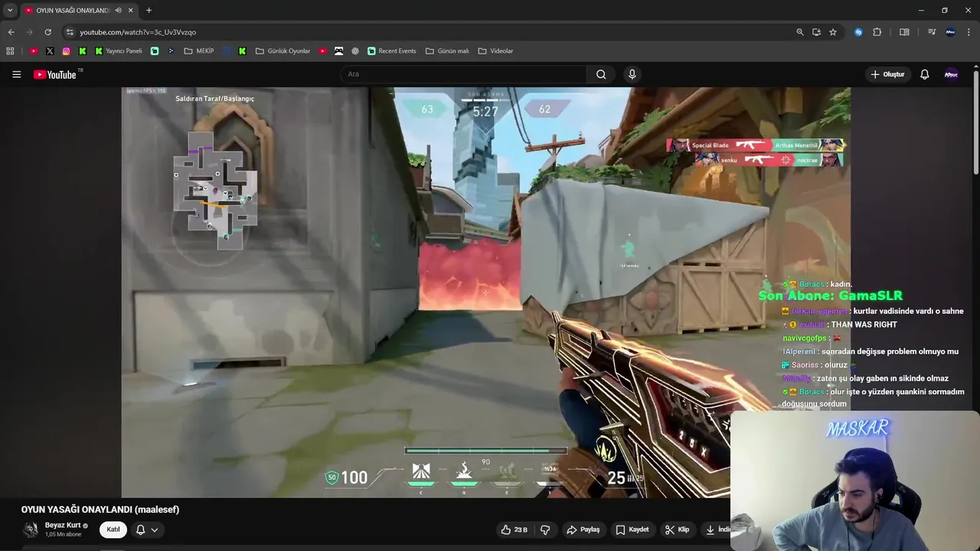Image resolution: width=980 pixels, height=551 pixels.
Task: Reload the current page
Action: (x=47, y=32)
